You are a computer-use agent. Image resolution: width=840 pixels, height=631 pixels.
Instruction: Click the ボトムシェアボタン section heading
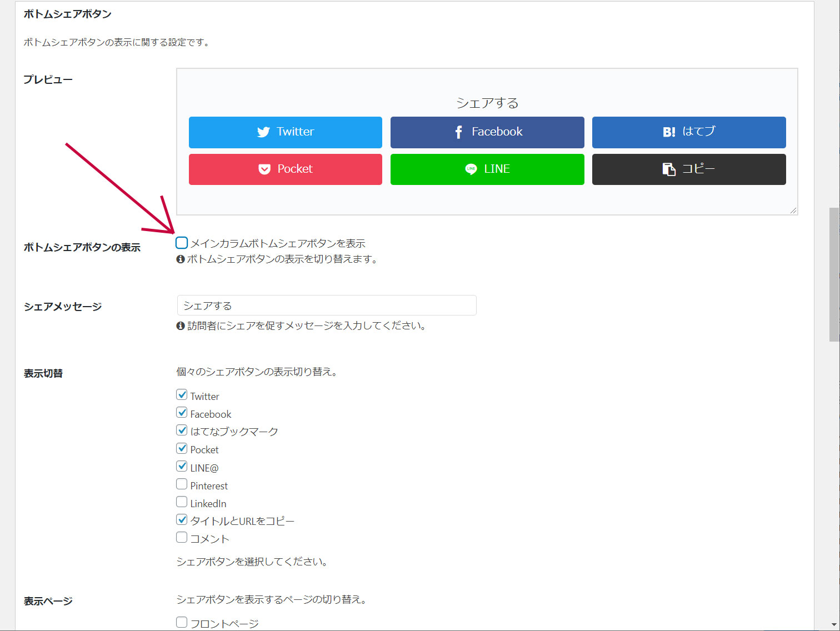click(68, 14)
